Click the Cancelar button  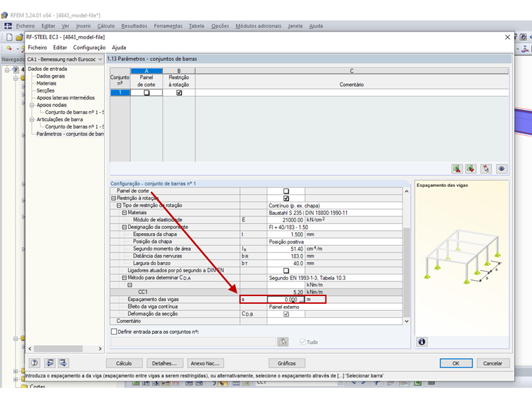[x=493, y=363]
